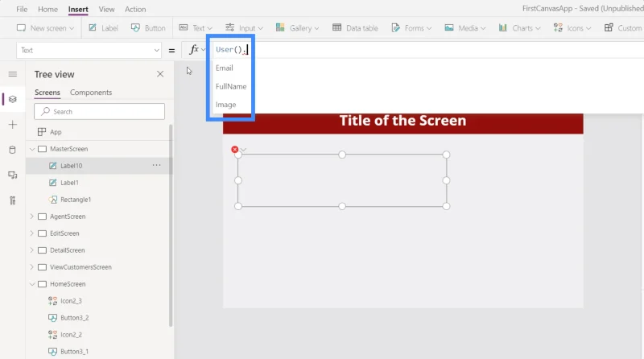Switch to the Components tab
Screen dimensions: 644x359
[x=91, y=93]
